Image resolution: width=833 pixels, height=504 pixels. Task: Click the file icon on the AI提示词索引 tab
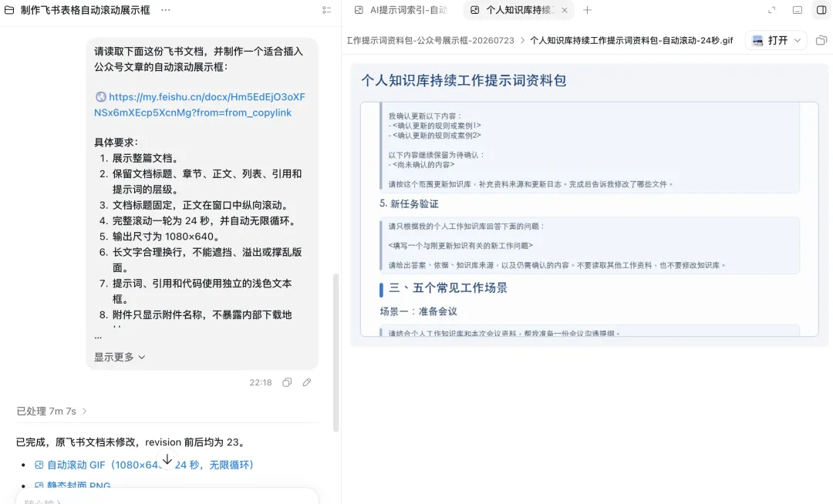(359, 10)
